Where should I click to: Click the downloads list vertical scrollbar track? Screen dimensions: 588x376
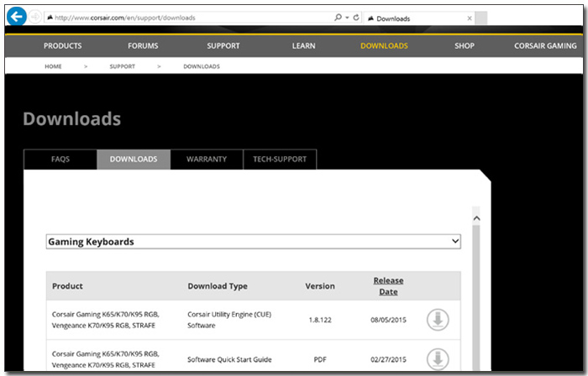point(476,300)
